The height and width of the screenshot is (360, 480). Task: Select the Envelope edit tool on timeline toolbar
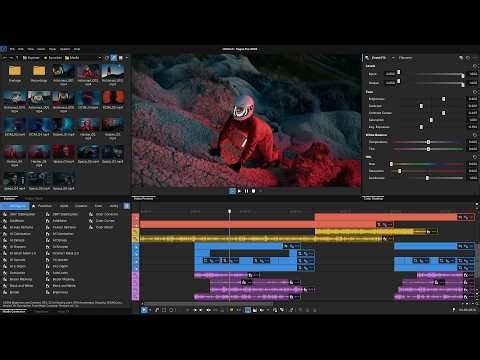pyautogui.click(x=157, y=310)
